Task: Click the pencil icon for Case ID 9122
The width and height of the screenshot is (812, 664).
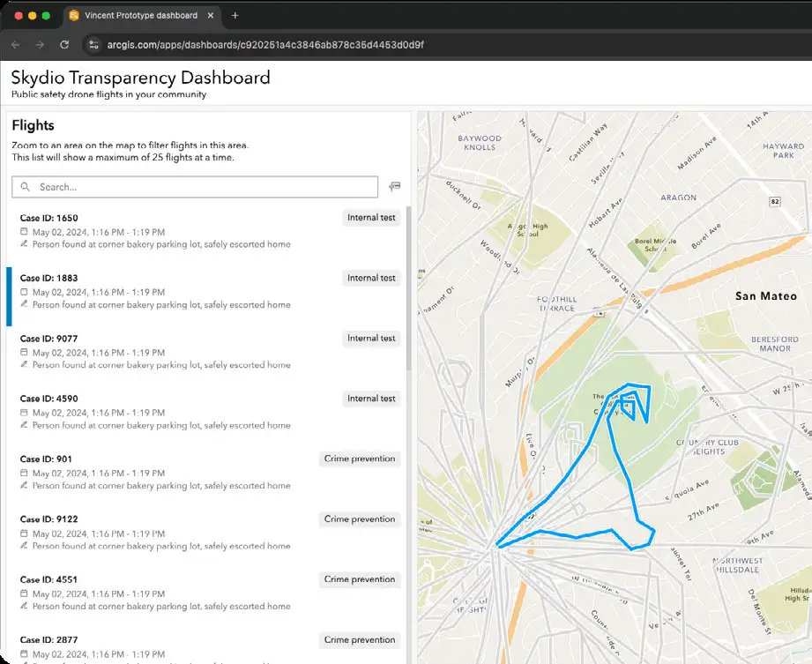Action: coord(24,545)
